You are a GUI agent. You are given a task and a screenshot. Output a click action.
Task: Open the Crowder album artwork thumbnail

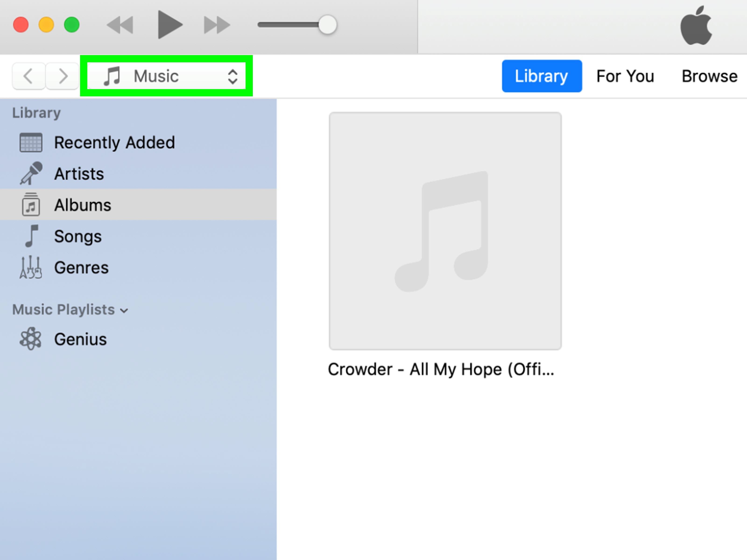[445, 231]
